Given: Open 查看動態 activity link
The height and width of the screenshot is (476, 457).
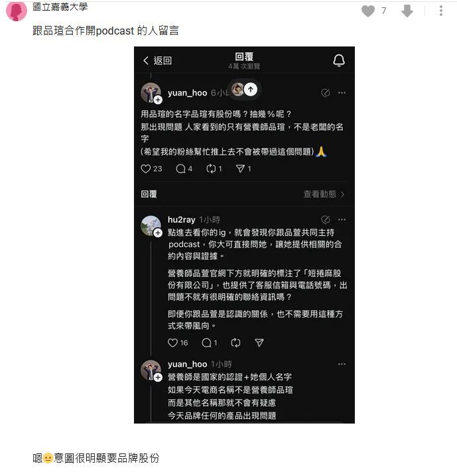Looking at the screenshot, I should tap(324, 194).
